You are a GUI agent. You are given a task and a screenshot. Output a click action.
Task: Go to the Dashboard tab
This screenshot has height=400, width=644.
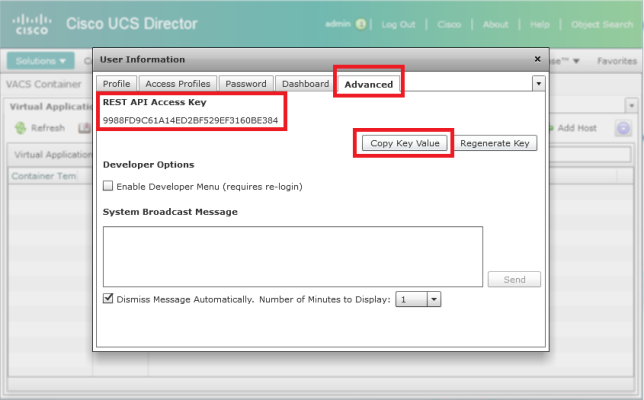point(304,84)
